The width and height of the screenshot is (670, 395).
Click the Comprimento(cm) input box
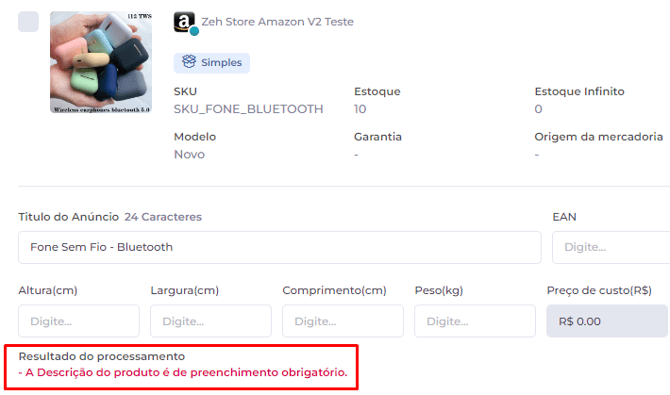[343, 321]
